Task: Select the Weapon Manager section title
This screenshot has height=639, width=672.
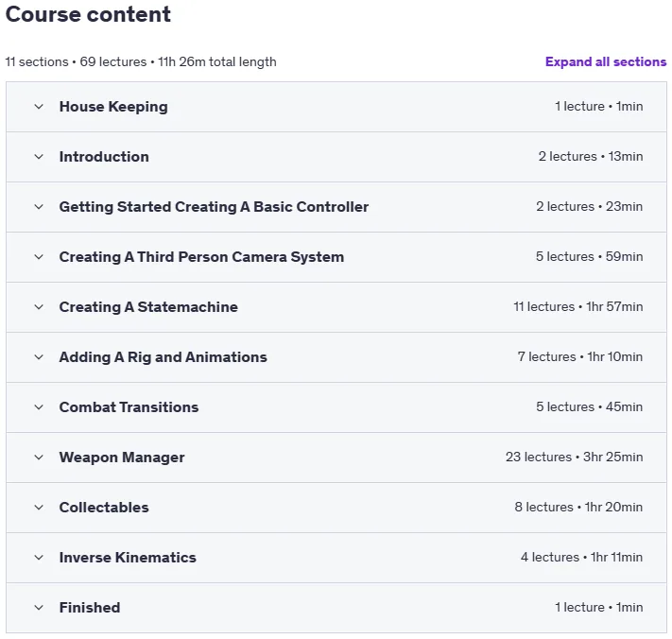Action: tap(122, 458)
